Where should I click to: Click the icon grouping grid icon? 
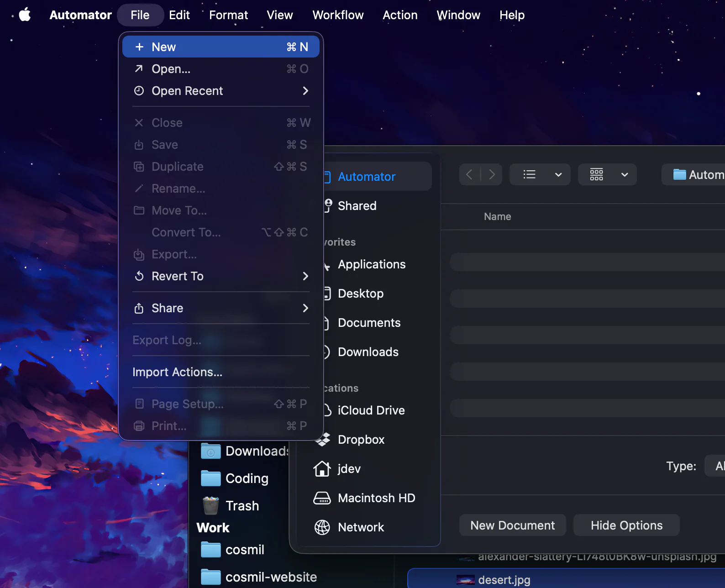pos(597,174)
